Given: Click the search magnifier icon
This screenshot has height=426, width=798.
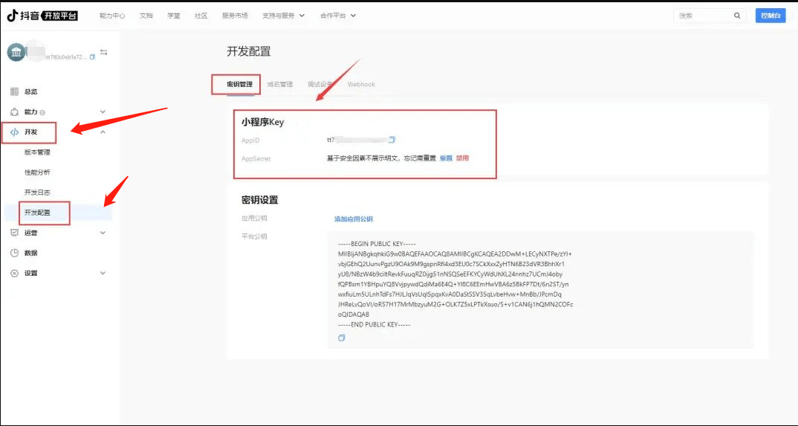Looking at the screenshot, I should click(737, 16).
